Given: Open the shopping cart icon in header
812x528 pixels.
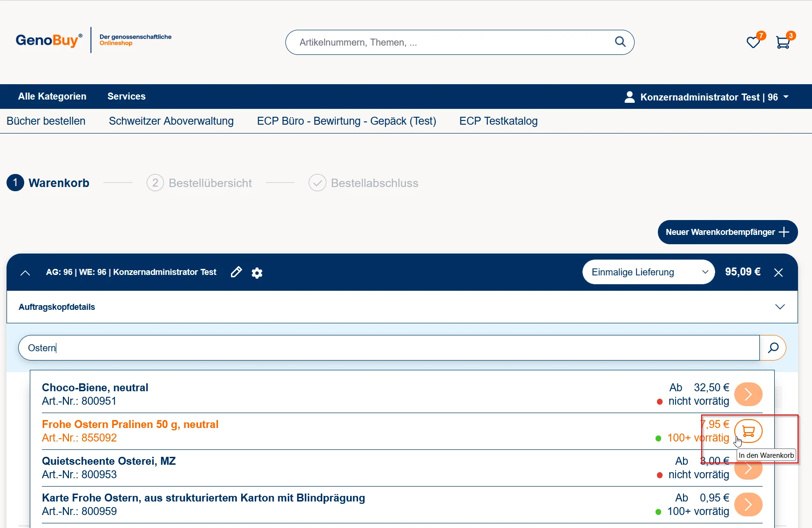Looking at the screenshot, I should pyautogui.click(x=783, y=42).
